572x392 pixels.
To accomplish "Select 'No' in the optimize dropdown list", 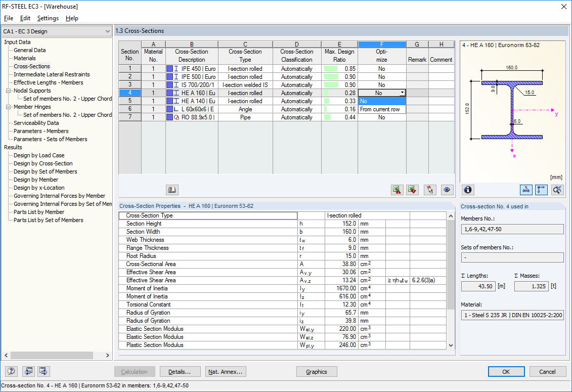I will tap(382, 101).
